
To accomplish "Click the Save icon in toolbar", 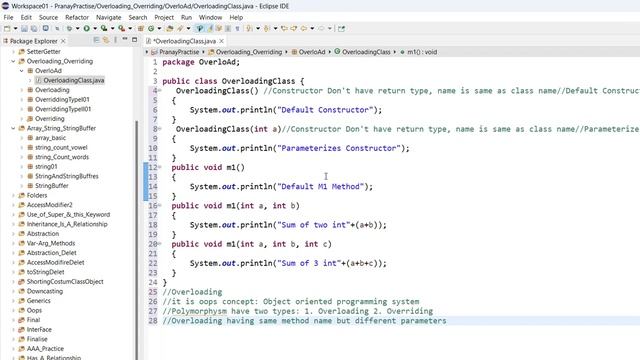I will pyautogui.click(x=24, y=29).
